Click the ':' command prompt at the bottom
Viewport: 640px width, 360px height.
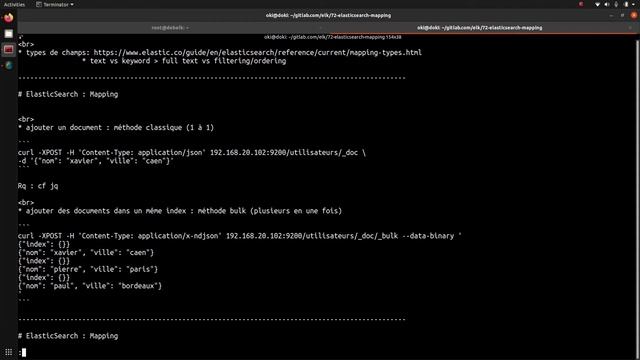pyautogui.click(x=22, y=353)
